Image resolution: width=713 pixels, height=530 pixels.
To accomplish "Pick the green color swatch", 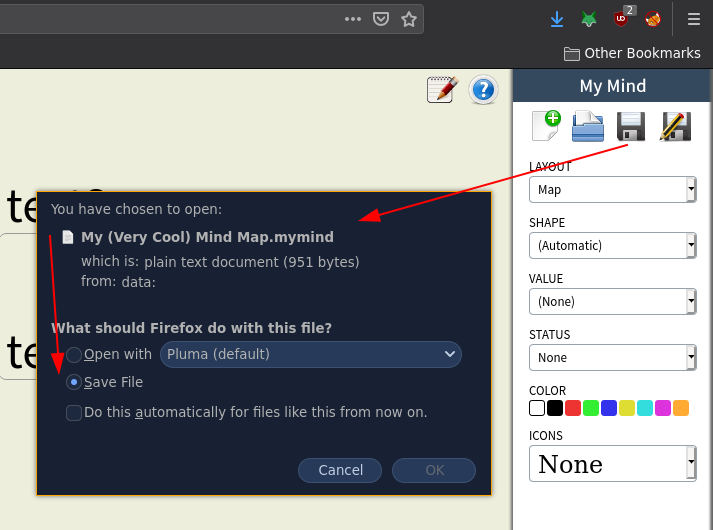I will [x=591, y=408].
